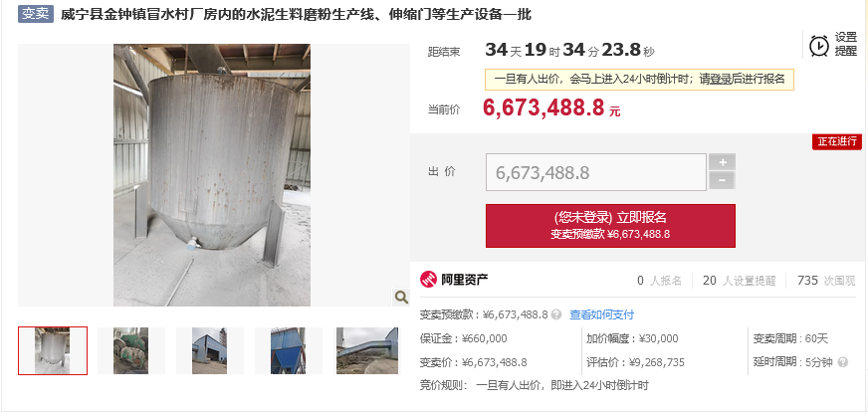Click the large cement tank main photo
The image size is (868, 416).
[212, 175]
